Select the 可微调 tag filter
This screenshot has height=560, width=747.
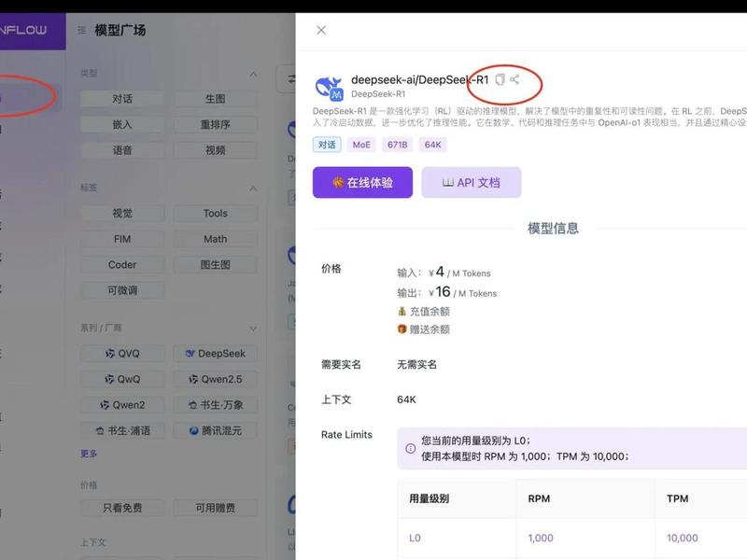coord(122,290)
